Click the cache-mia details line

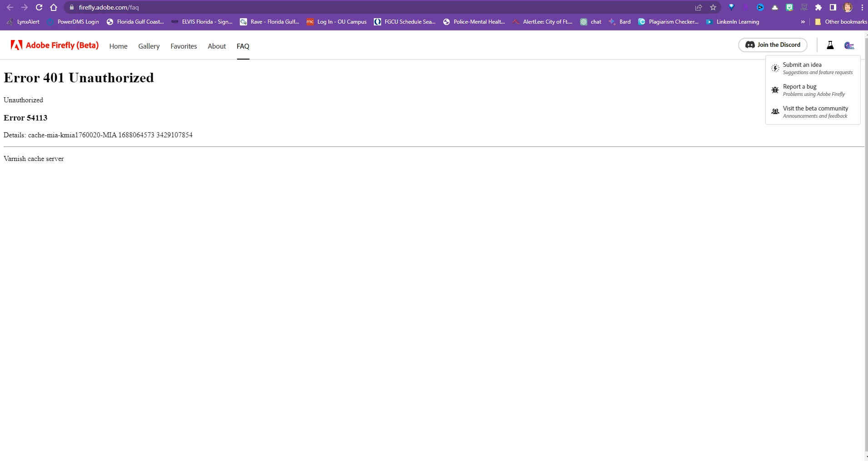coord(98,135)
